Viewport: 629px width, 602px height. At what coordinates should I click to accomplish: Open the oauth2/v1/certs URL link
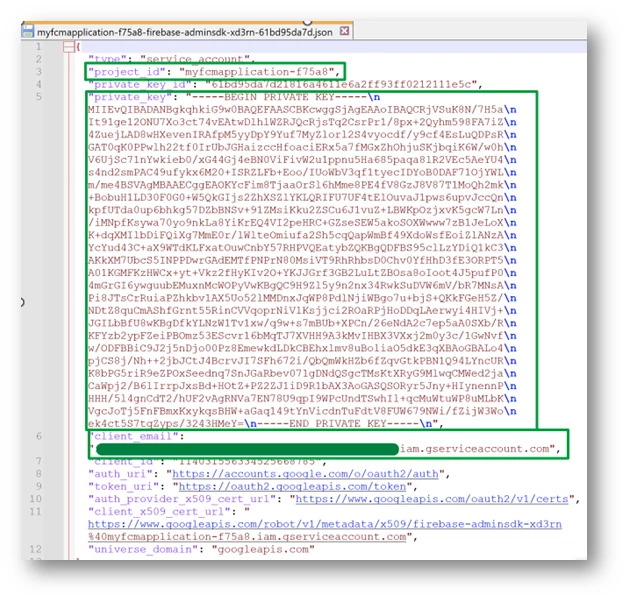pos(432,499)
